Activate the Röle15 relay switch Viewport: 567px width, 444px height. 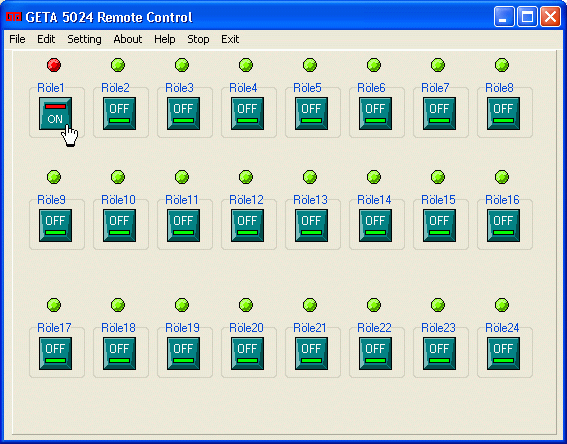point(439,226)
